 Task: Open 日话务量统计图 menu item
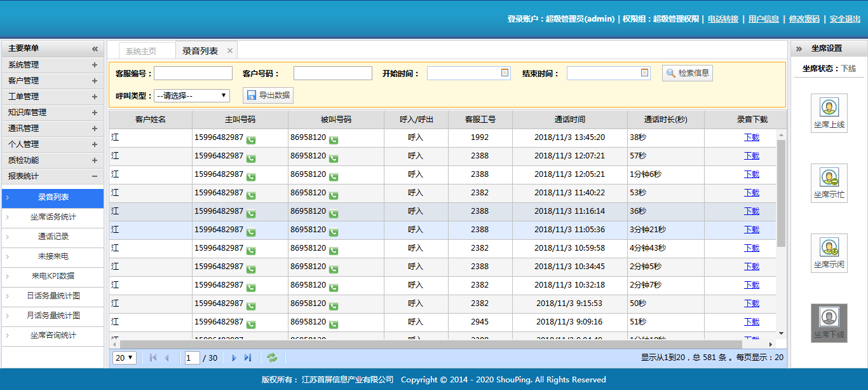[53, 296]
